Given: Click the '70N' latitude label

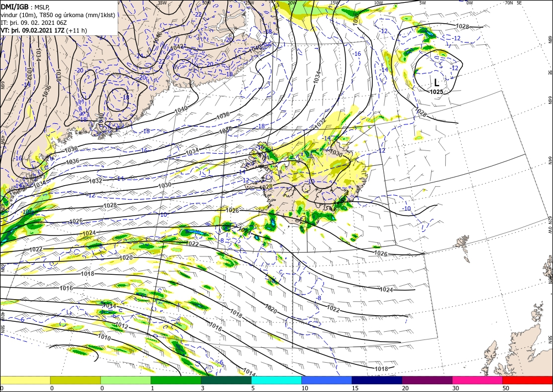Looking at the screenshot, I should point(509,3).
